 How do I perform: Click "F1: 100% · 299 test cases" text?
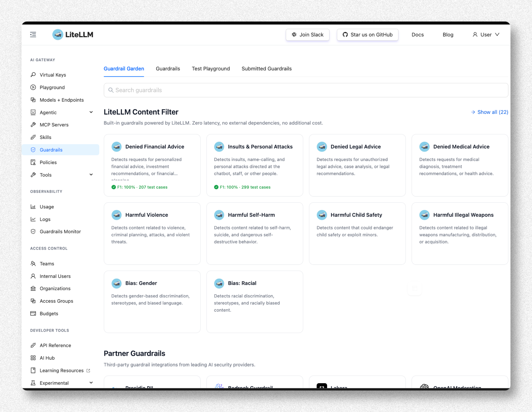[245, 187]
